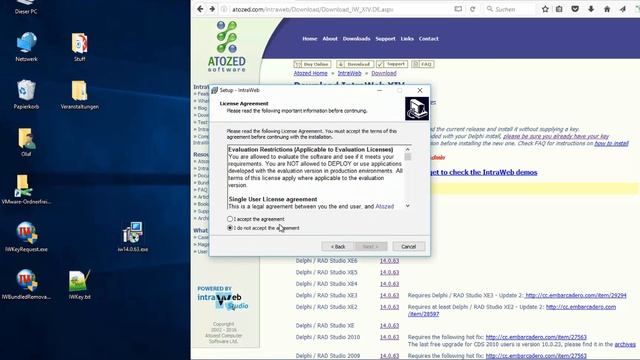Select the IWBundledRemova... desktop icon
Viewport: 640px width, 360px height.
click(26, 284)
